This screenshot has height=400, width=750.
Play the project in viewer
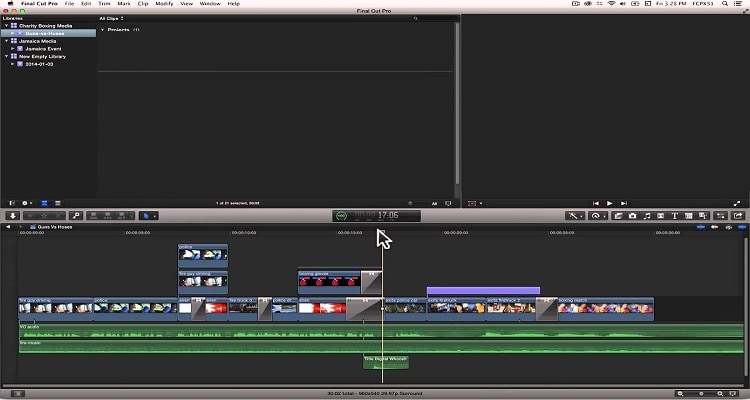coord(609,203)
